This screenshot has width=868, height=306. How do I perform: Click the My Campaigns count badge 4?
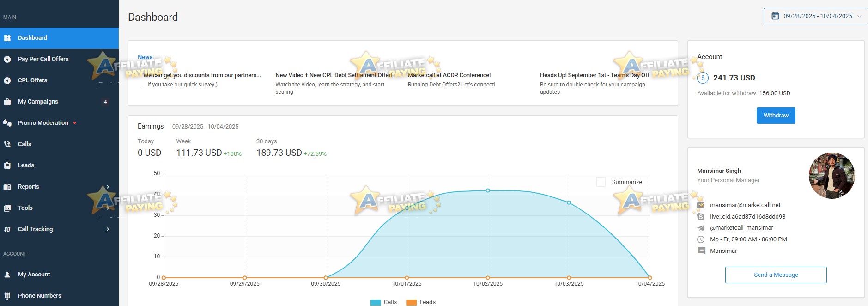[105, 102]
